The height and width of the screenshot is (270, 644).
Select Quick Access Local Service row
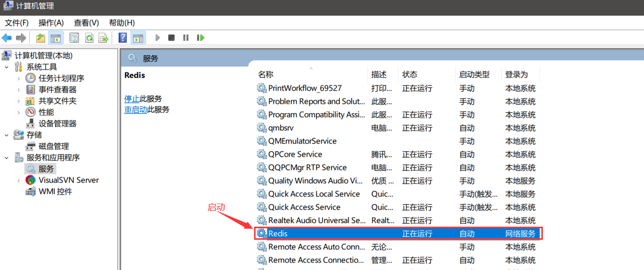pyautogui.click(x=397, y=194)
